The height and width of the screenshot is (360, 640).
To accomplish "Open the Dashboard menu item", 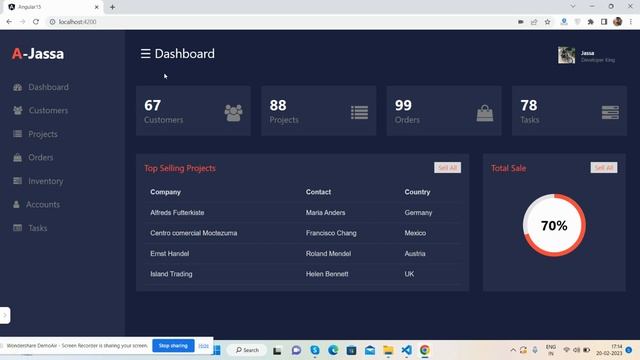I will point(48,87).
